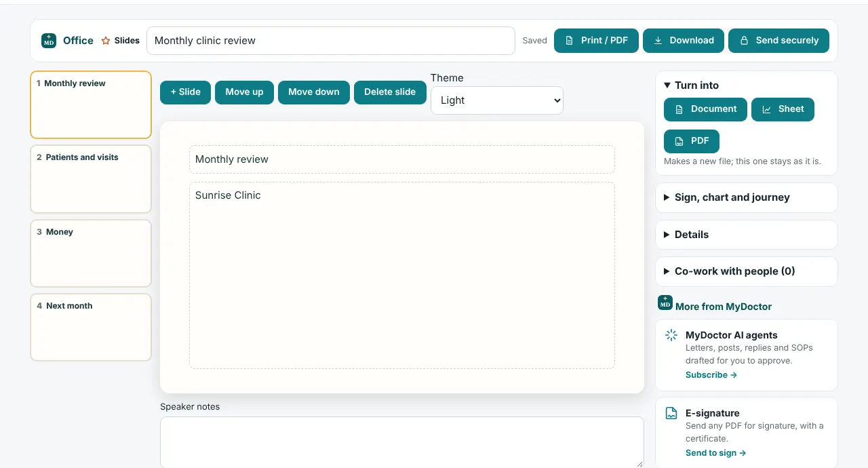Screen dimensions: 868x468
Task: Click the MD Office logo icon
Action: pos(49,41)
